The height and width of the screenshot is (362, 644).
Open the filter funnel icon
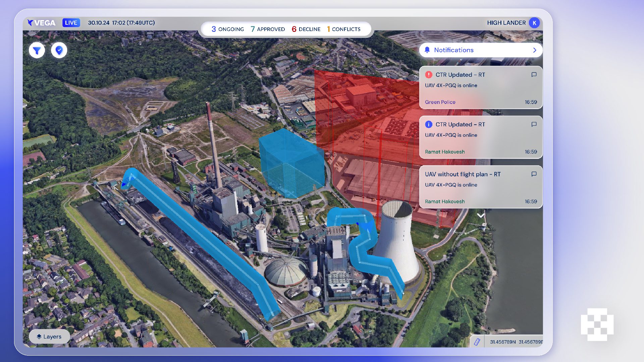(37, 50)
